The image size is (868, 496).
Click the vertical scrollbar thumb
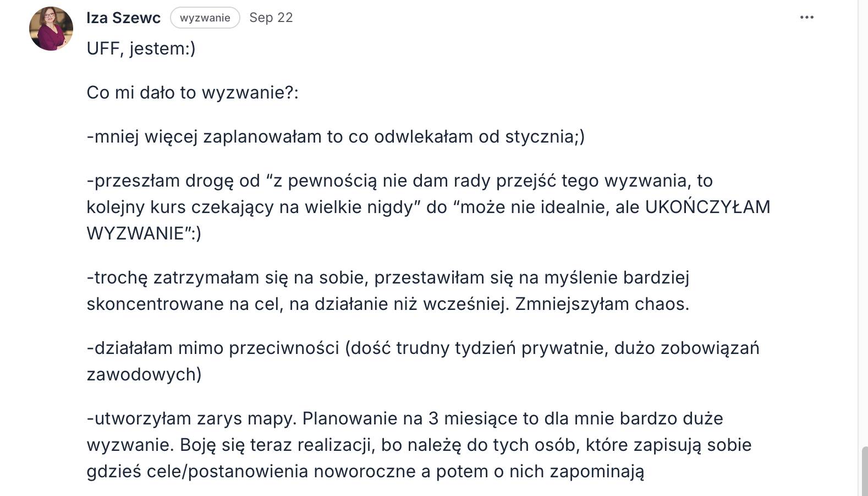pos(864,471)
